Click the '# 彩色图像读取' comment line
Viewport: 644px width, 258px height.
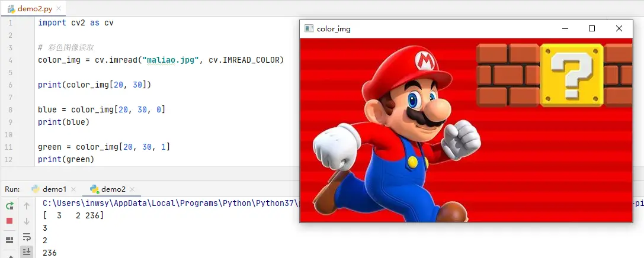click(66, 47)
